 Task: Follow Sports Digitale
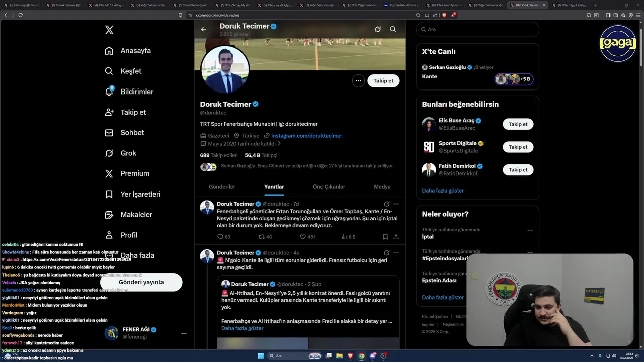pyautogui.click(x=518, y=147)
